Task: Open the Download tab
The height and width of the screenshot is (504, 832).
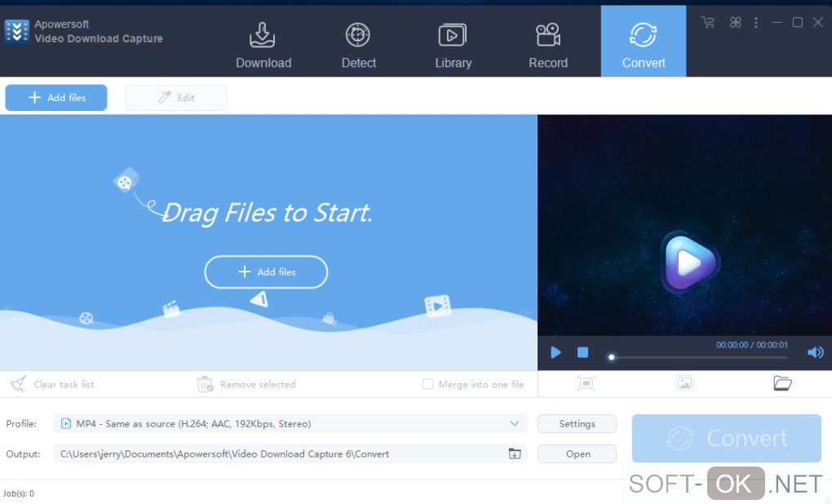Action: [263, 46]
